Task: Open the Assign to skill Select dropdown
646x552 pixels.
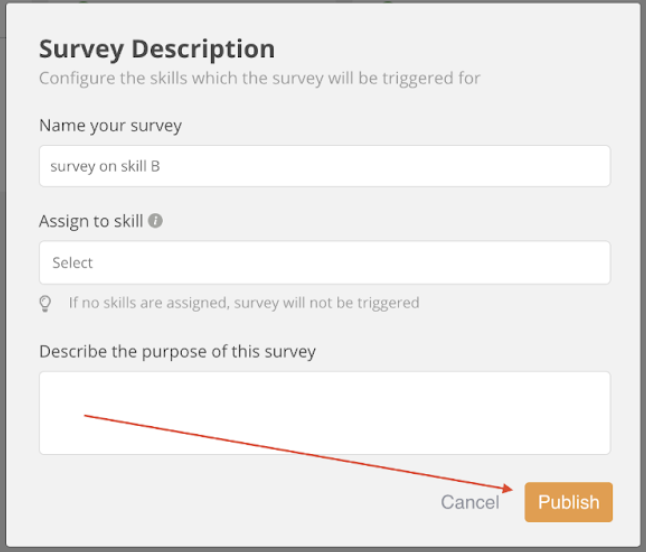Action: [x=325, y=262]
